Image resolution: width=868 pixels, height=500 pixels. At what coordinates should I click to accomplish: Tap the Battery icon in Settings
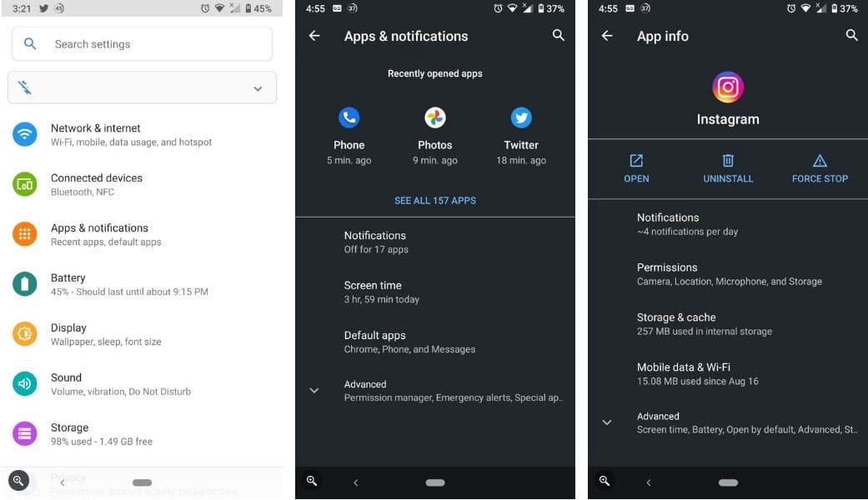(x=24, y=283)
